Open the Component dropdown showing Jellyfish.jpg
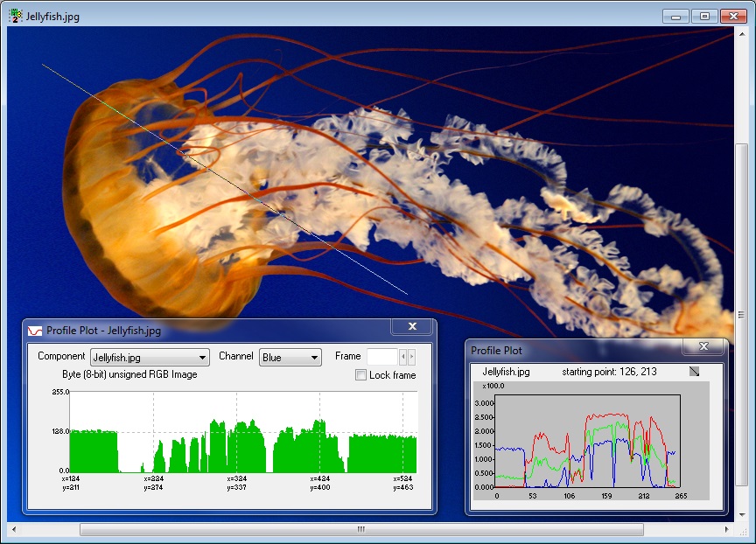 tap(150, 357)
